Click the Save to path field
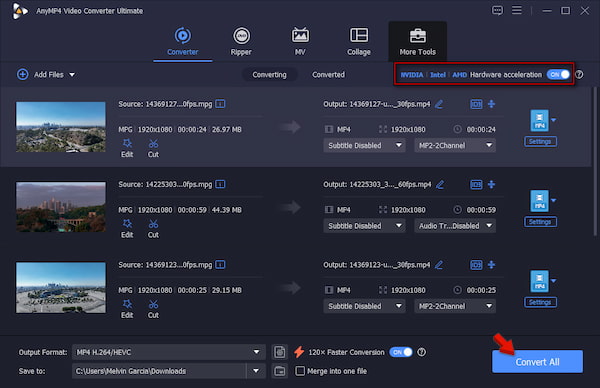600x388 pixels. tap(159, 371)
